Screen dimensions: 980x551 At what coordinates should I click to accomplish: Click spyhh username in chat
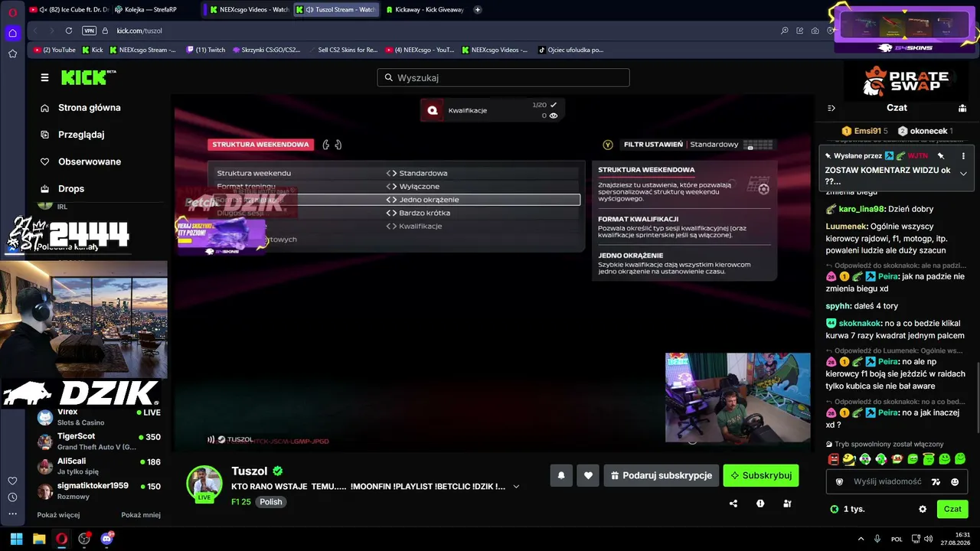pyautogui.click(x=838, y=306)
